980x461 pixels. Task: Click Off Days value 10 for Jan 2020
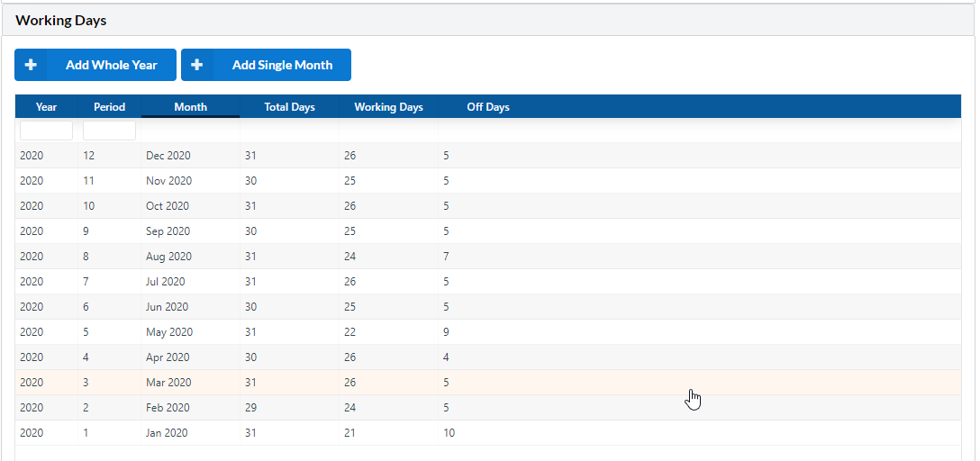(x=449, y=433)
